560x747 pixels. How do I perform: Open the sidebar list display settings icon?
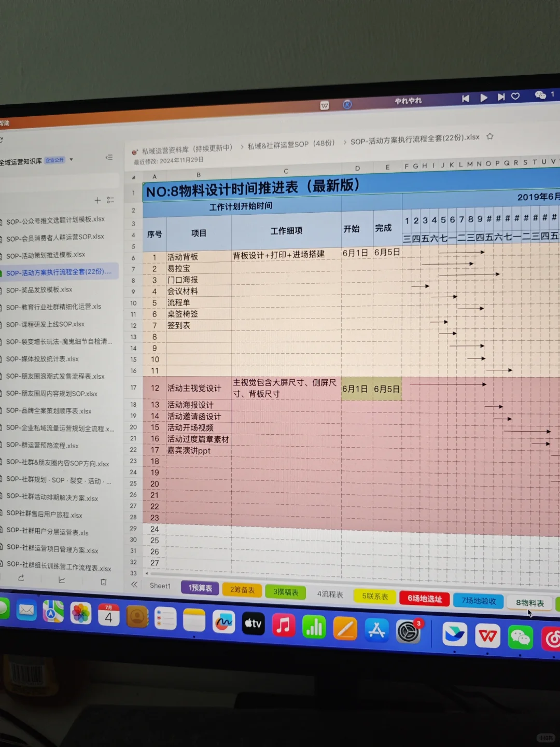(x=110, y=200)
